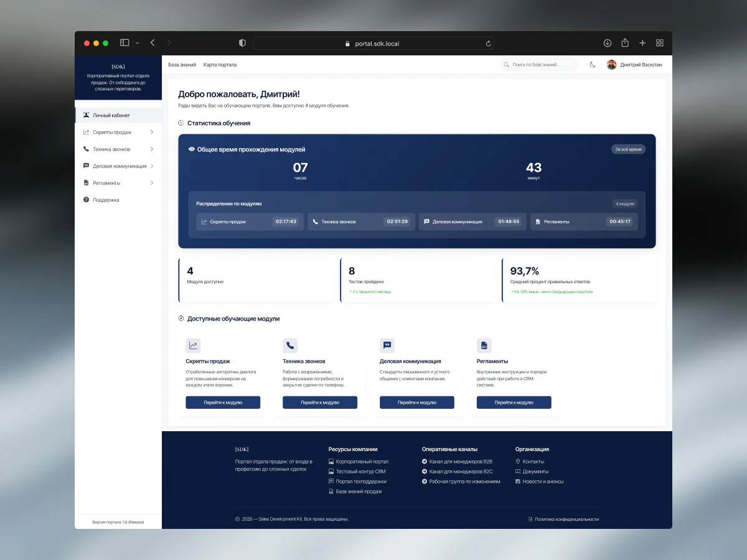Click the [SDK] logo in the sidebar header
The image size is (747, 560).
pyautogui.click(x=118, y=67)
